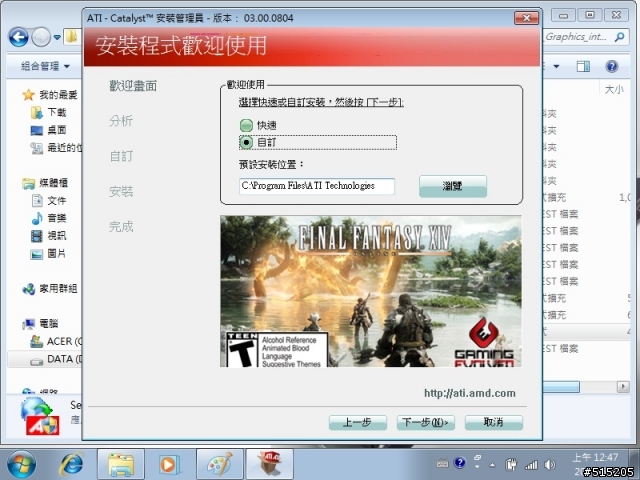Open 下載 downloads folder in sidebar

[49, 112]
